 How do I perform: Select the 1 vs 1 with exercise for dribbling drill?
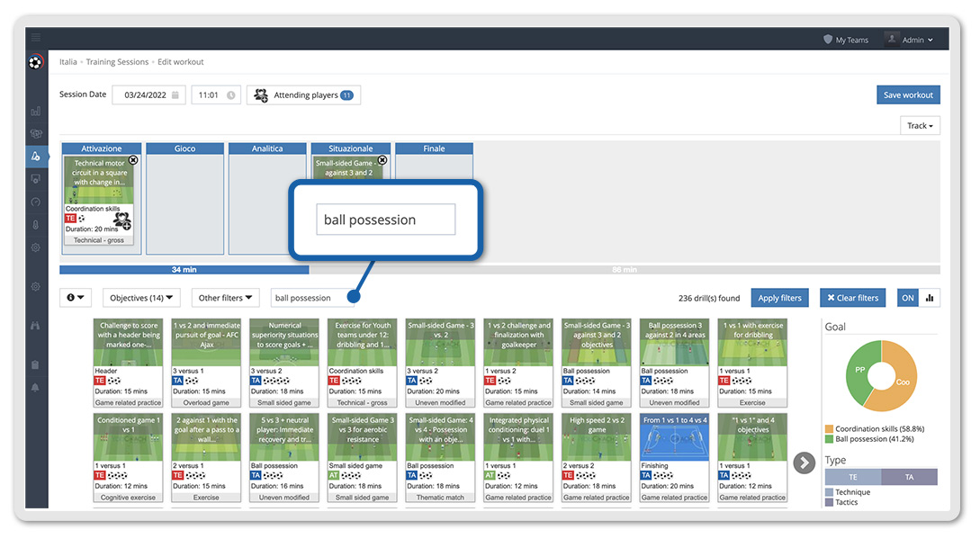click(x=752, y=363)
